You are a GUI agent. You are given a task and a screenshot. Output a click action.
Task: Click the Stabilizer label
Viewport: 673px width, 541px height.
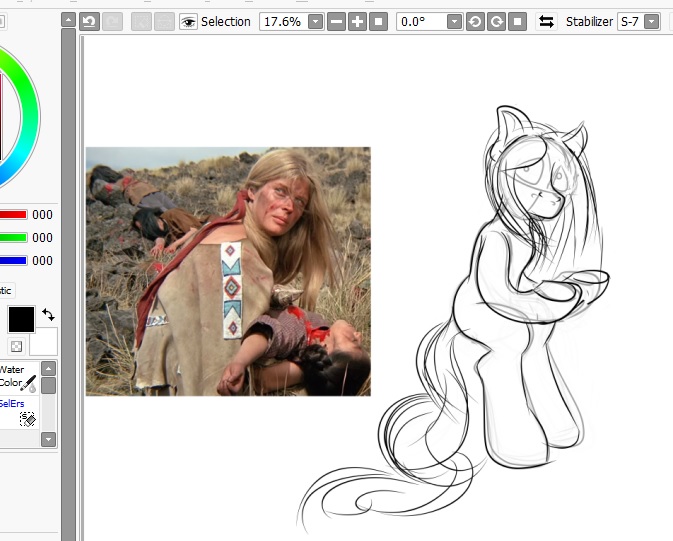click(x=589, y=21)
